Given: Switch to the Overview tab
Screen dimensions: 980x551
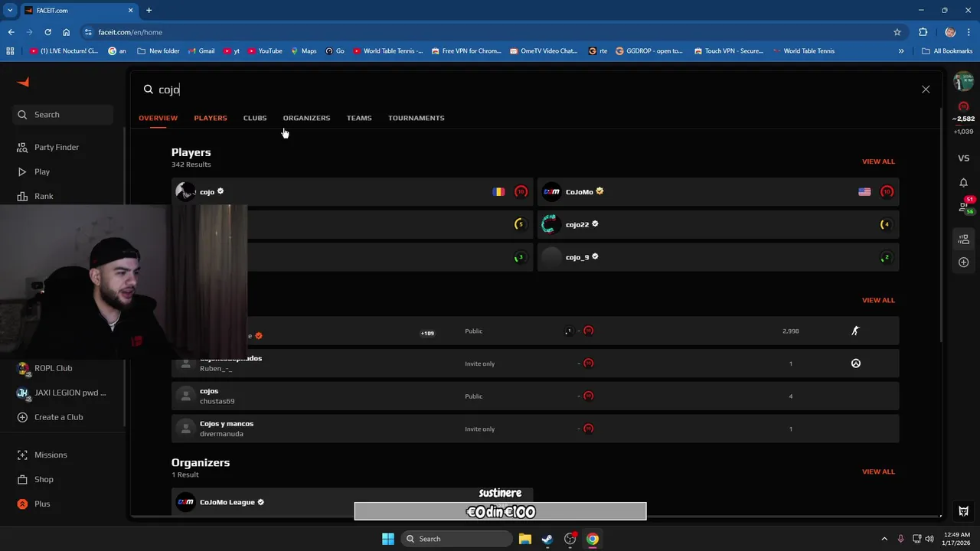Looking at the screenshot, I should click(x=158, y=118).
